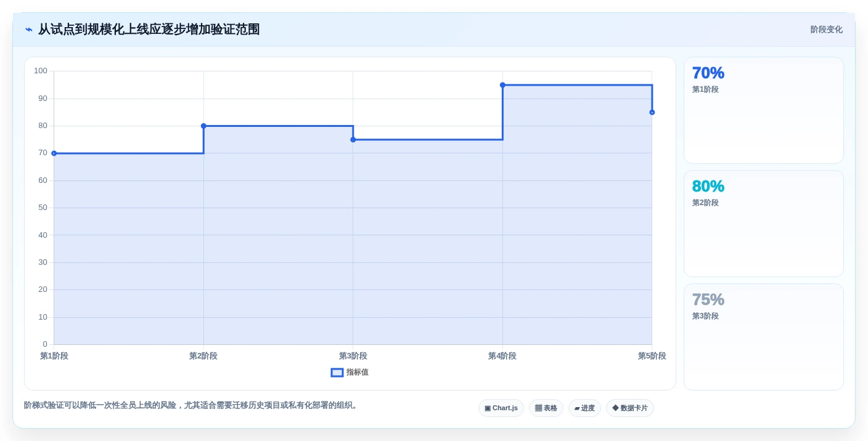Click the 阶段变化 label in header

(826, 30)
